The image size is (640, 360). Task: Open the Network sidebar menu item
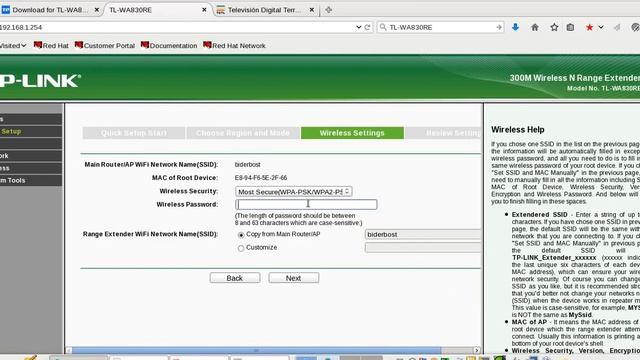(31, 156)
